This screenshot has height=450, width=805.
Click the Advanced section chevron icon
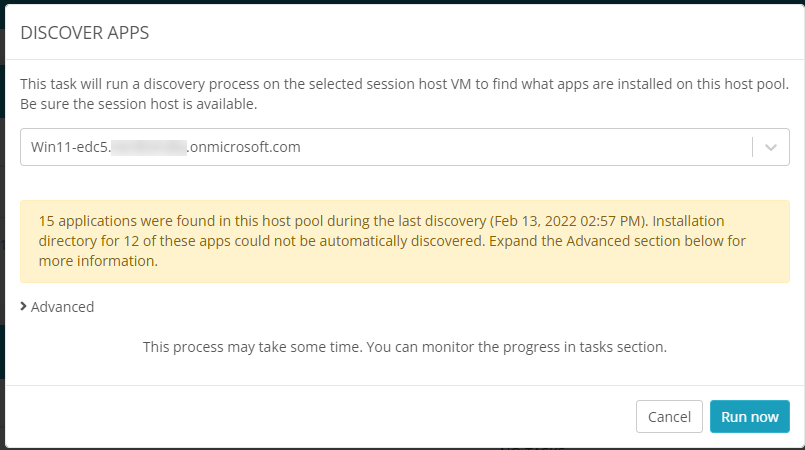[x=23, y=307]
